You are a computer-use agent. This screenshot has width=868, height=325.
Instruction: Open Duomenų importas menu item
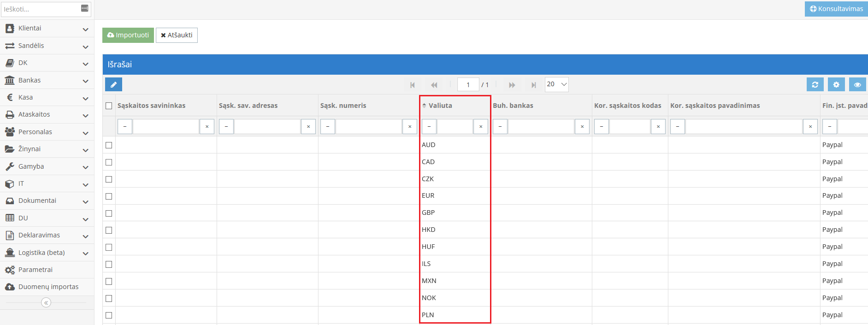click(x=48, y=287)
